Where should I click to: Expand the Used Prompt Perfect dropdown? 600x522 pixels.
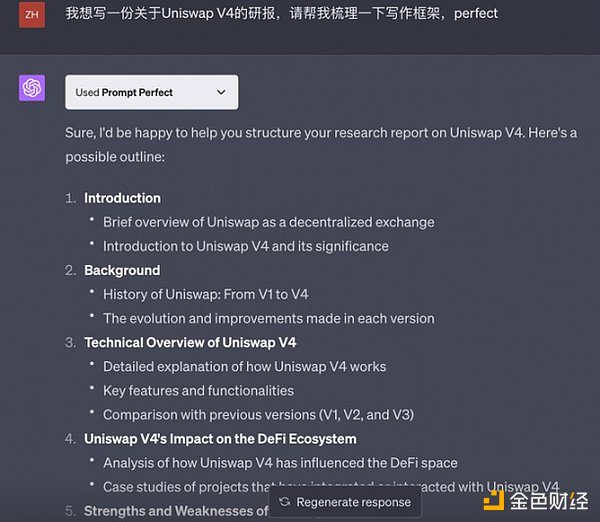point(152,92)
